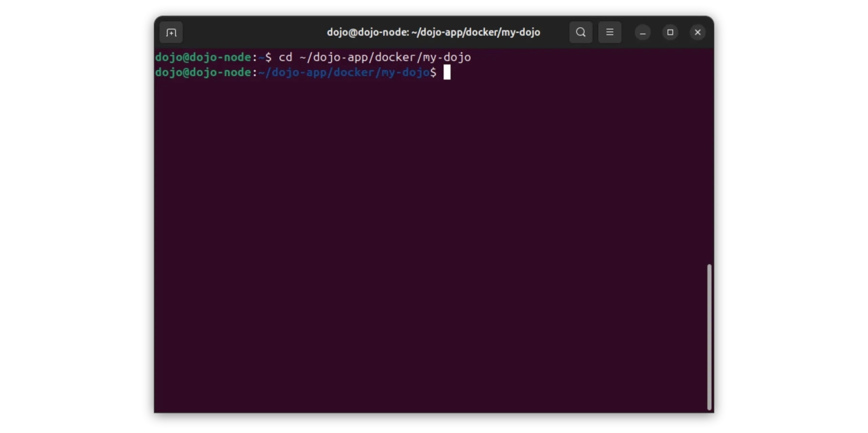Click the dollar sign on second prompt
This screenshot has width=868, height=433.
click(433, 73)
